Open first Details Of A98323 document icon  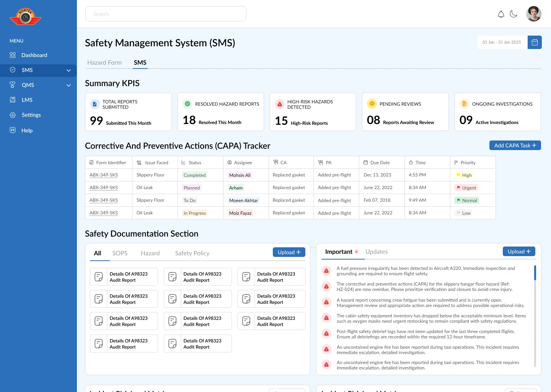coord(99,277)
